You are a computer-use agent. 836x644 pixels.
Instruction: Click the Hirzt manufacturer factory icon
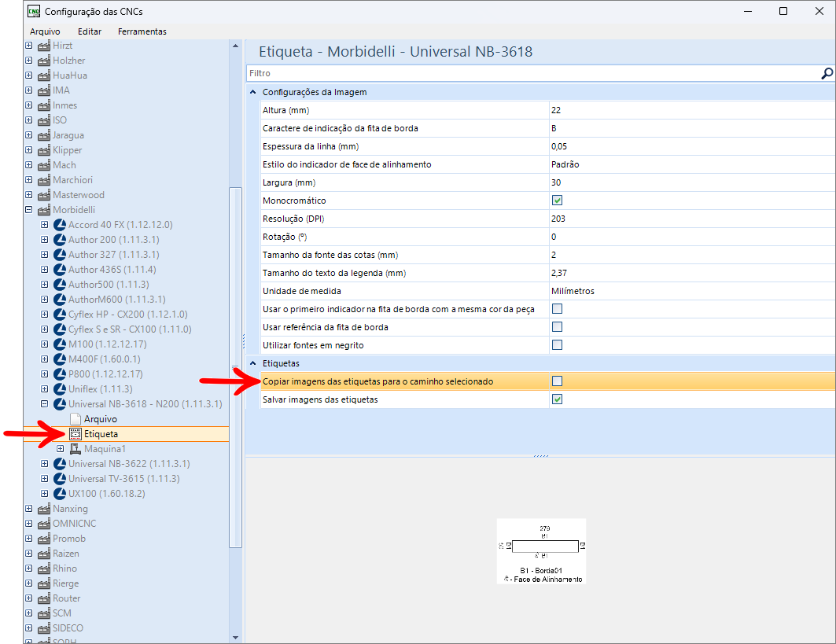[x=44, y=46]
